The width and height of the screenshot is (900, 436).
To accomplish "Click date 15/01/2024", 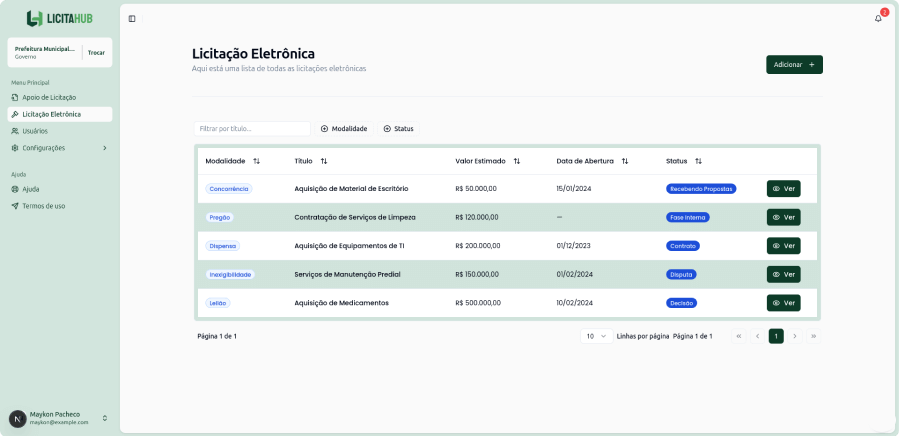I will [x=573, y=189].
